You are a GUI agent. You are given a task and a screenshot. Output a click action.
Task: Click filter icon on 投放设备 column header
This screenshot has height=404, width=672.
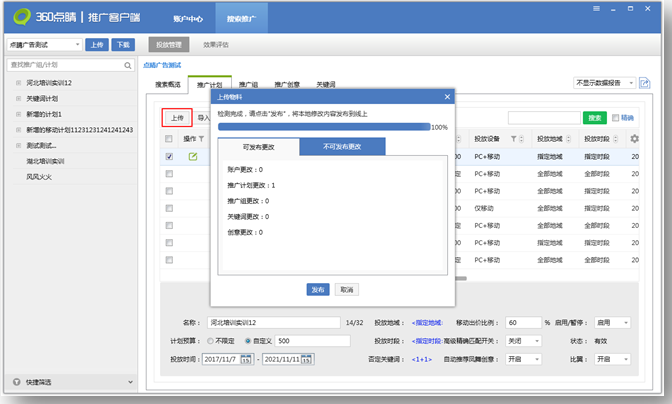(514, 139)
